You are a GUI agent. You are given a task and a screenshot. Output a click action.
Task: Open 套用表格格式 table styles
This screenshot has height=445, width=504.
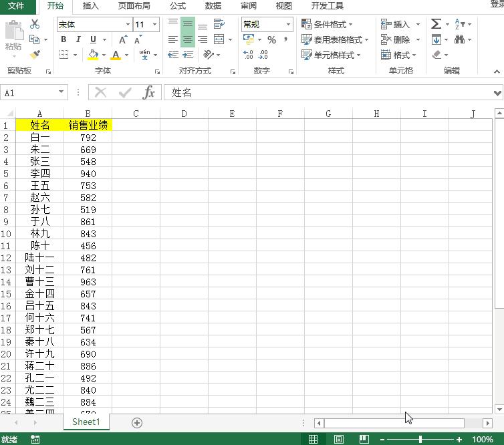click(x=335, y=39)
